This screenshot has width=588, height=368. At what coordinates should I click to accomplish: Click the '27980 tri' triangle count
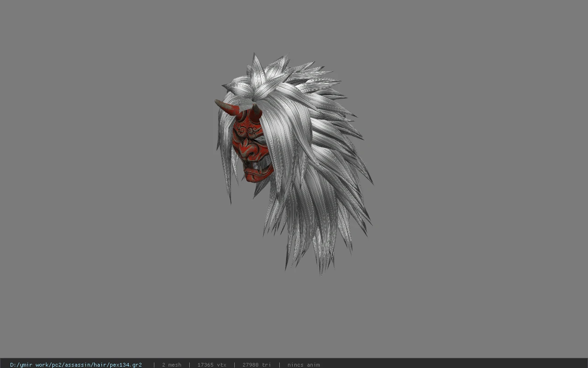tap(256, 365)
